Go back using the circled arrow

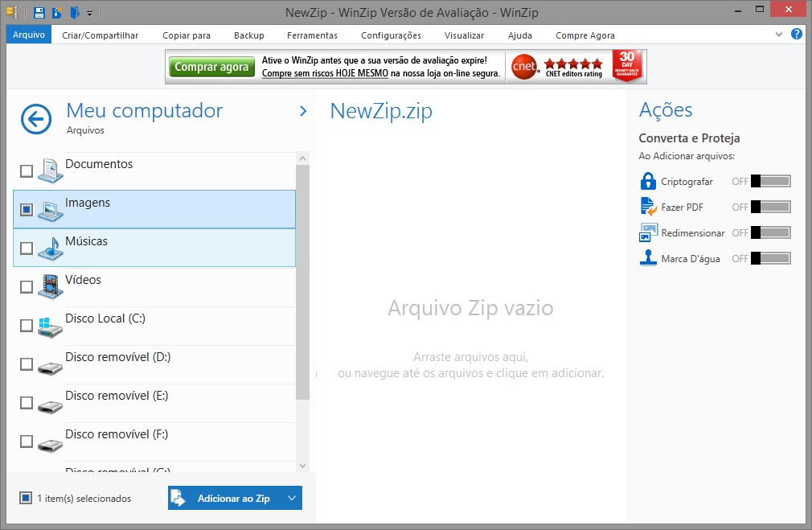point(36,119)
